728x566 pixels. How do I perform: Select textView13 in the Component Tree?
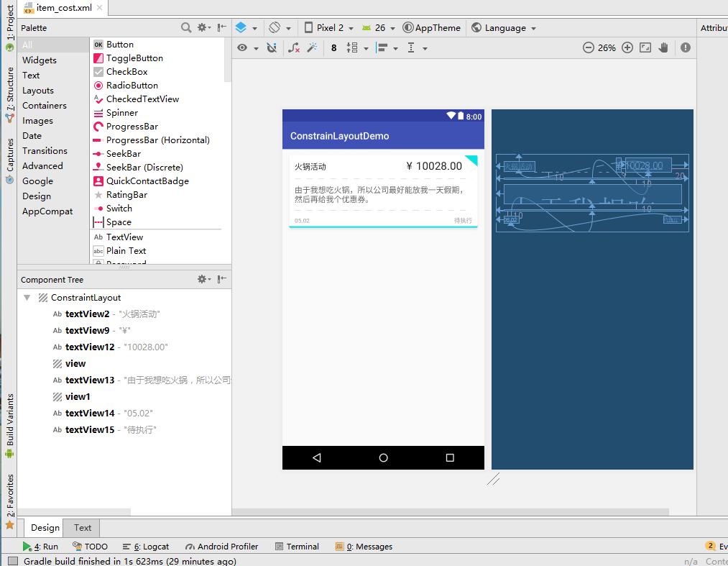90,380
